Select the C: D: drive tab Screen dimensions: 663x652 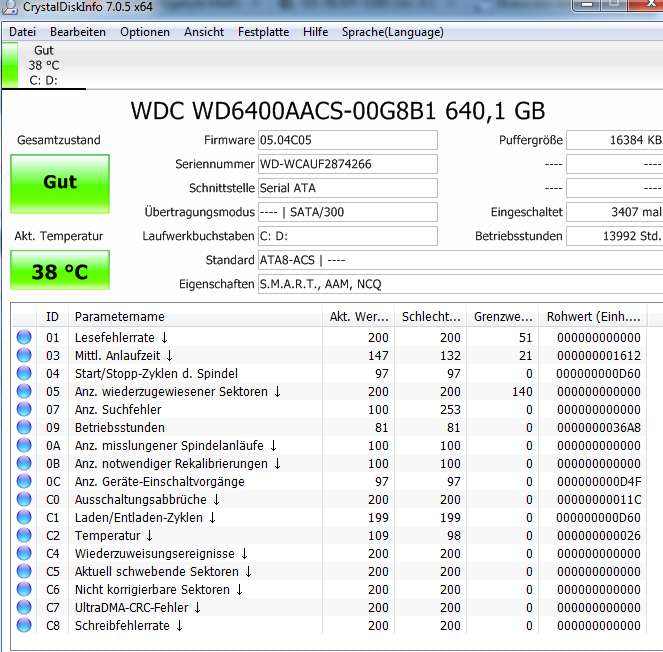pos(44,66)
